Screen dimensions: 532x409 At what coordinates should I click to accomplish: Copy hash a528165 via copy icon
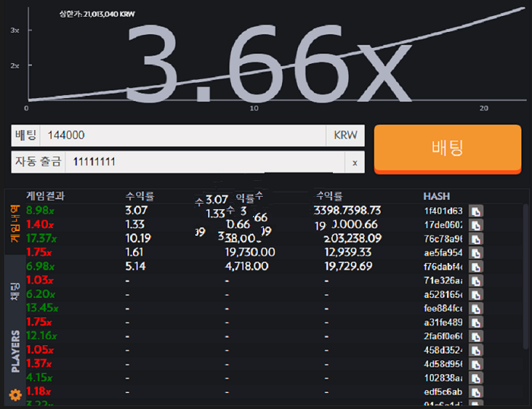[x=476, y=295]
